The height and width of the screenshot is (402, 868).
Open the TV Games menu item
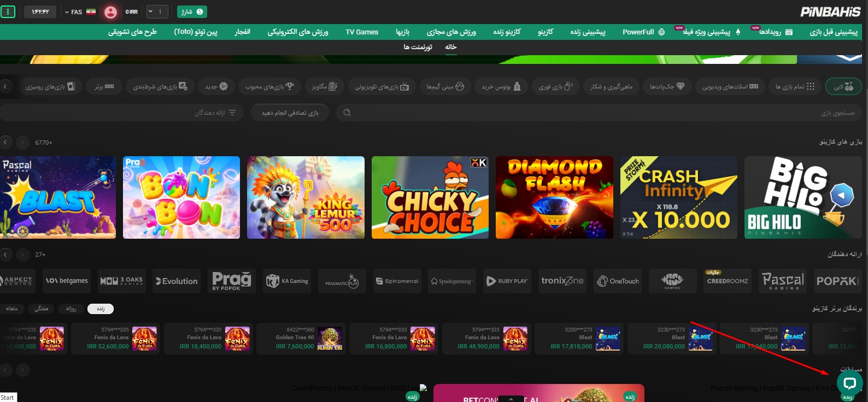click(x=362, y=32)
